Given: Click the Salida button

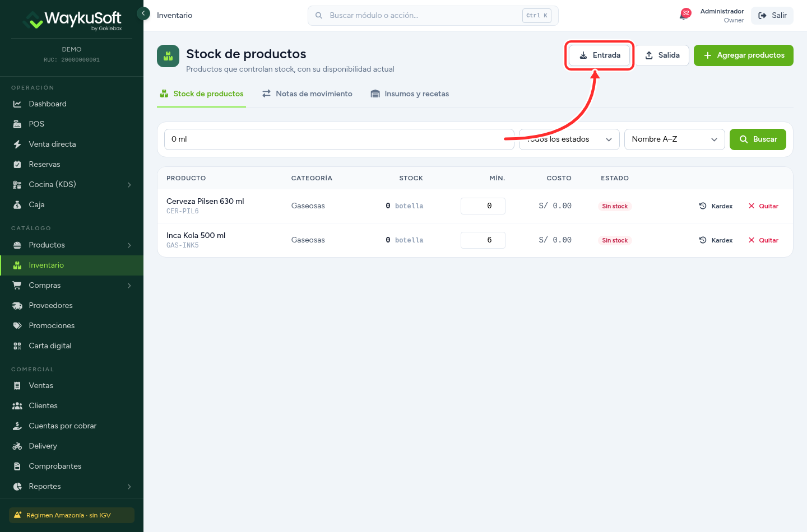Looking at the screenshot, I should 662,55.
